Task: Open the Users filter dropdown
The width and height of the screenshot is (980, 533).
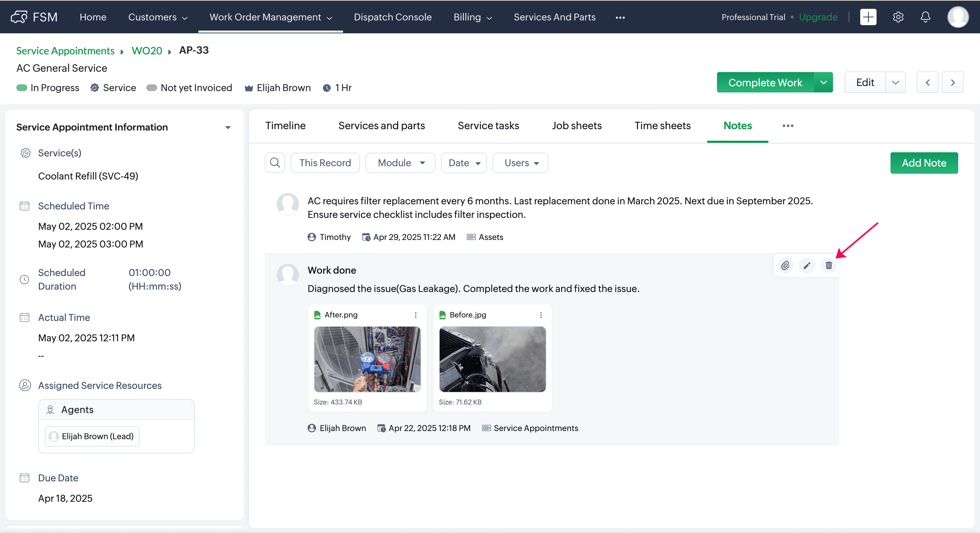Action: [520, 163]
